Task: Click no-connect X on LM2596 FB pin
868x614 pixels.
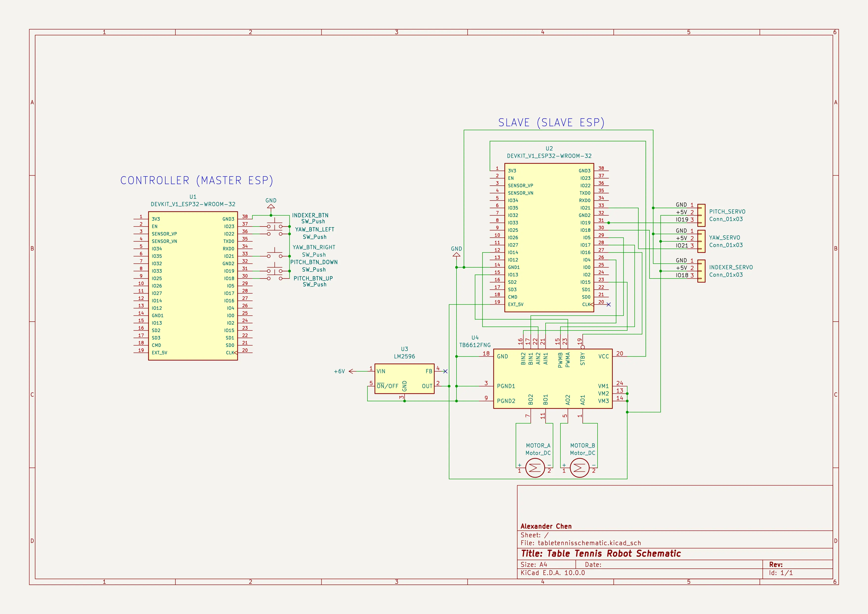Action: tap(445, 372)
